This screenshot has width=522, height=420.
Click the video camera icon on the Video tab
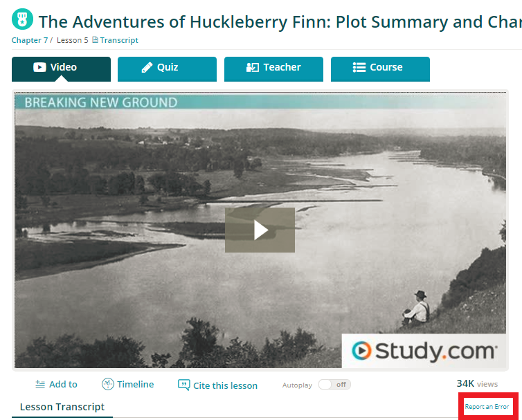coord(39,67)
